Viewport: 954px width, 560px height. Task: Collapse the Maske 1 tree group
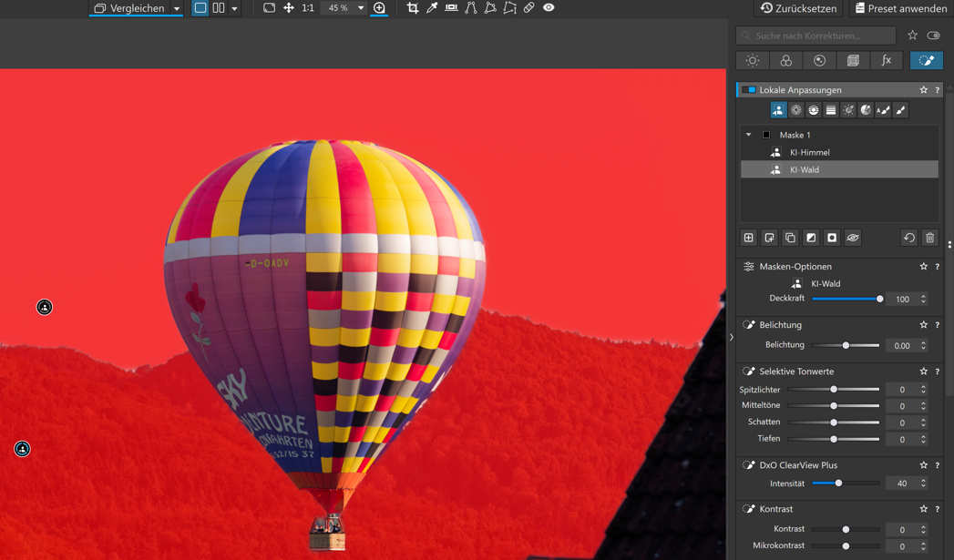pyautogui.click(x=749, y=135)
